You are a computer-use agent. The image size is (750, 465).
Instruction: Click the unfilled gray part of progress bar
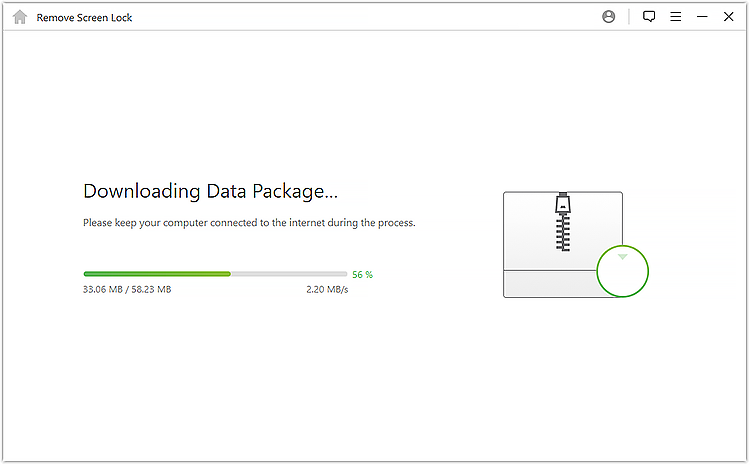pyautogui.click(x=289, y=274)
